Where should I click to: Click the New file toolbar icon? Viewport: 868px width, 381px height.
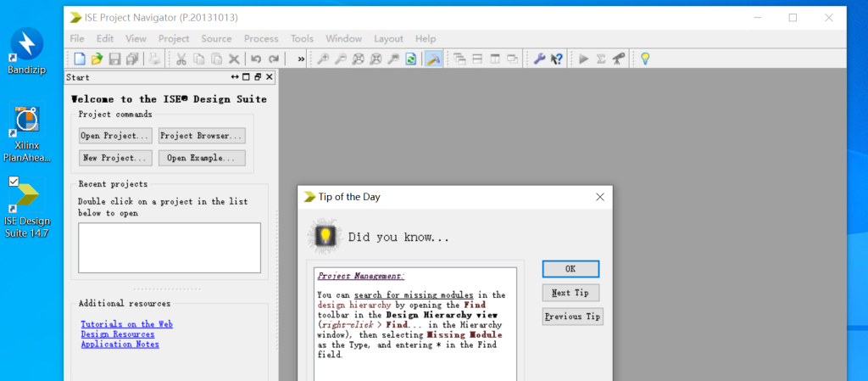click(x=80, y=59)
